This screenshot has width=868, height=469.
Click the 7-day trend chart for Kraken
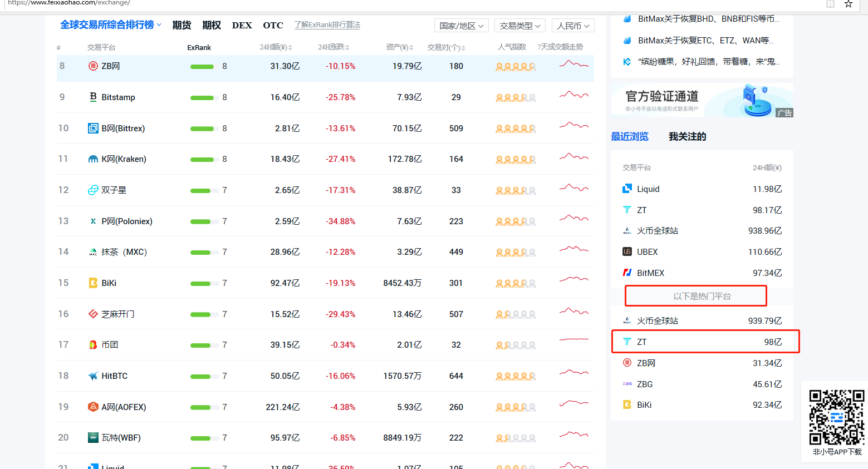[x=574, y=157]
